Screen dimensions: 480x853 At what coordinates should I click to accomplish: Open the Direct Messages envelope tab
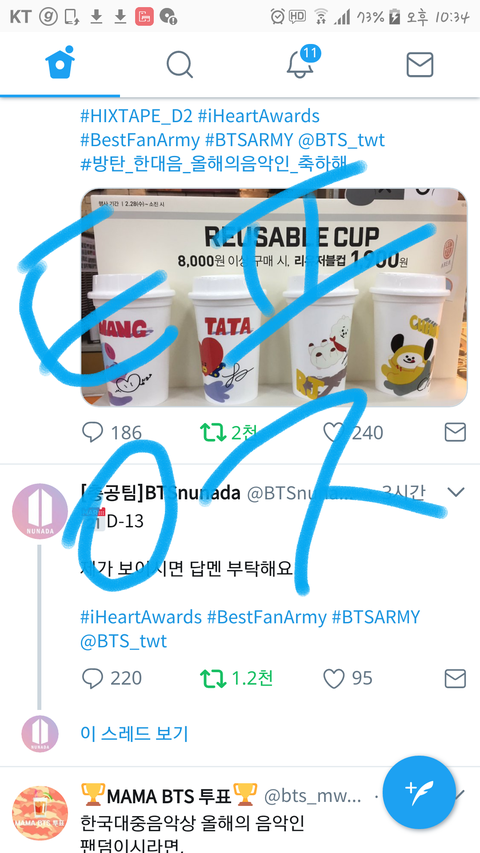click(420, 65)
